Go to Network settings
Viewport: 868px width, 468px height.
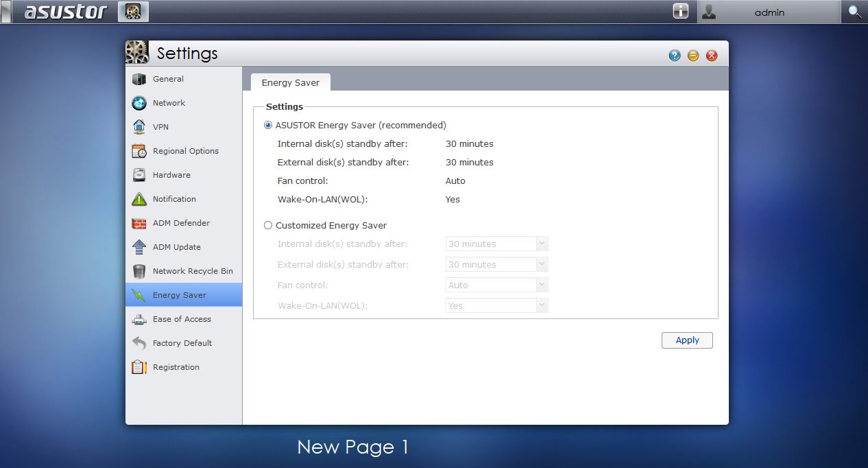pos(184,103)
